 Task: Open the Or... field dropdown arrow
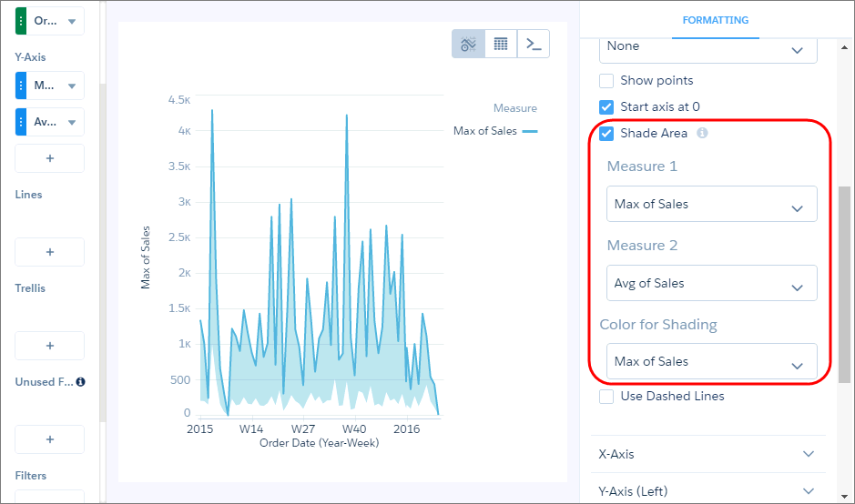[72, 21]
